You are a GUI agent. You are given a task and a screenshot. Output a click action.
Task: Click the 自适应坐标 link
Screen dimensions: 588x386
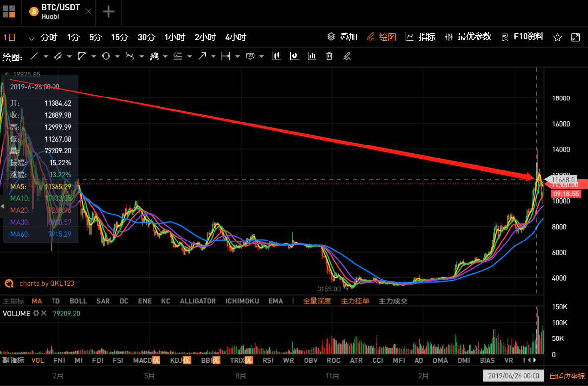click(567, 376)
